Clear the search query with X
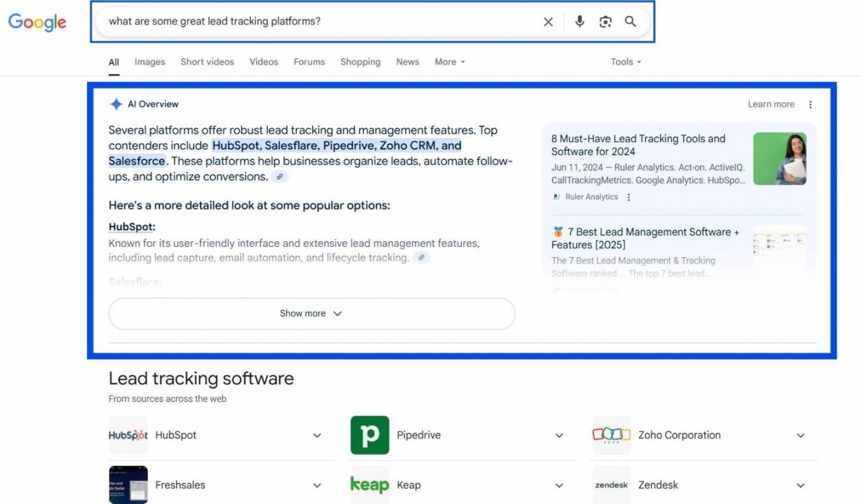The height and width of the screenshot is (504, 861). point(548,22)
